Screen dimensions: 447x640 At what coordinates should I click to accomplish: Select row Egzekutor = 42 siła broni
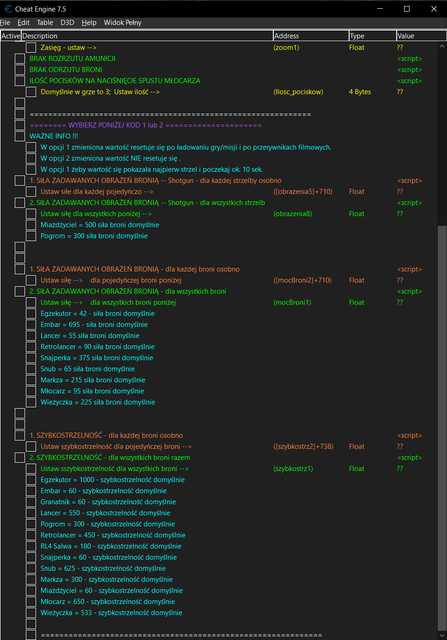(97, 313)
